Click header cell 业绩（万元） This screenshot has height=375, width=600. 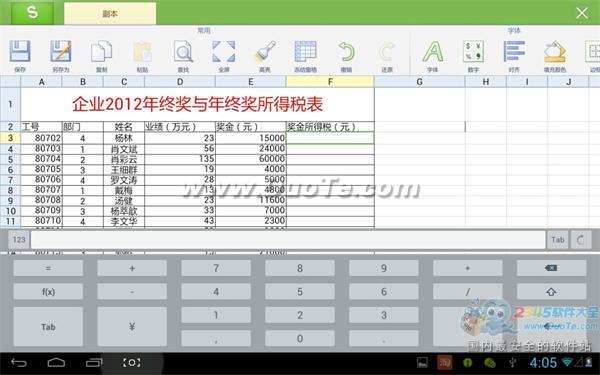click(x=180, y=127)
